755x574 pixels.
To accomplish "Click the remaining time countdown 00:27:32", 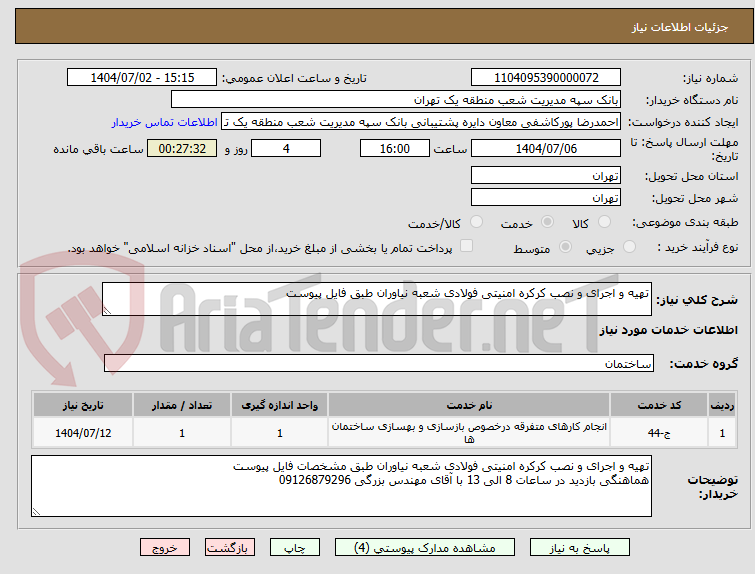I will (182, 148).
